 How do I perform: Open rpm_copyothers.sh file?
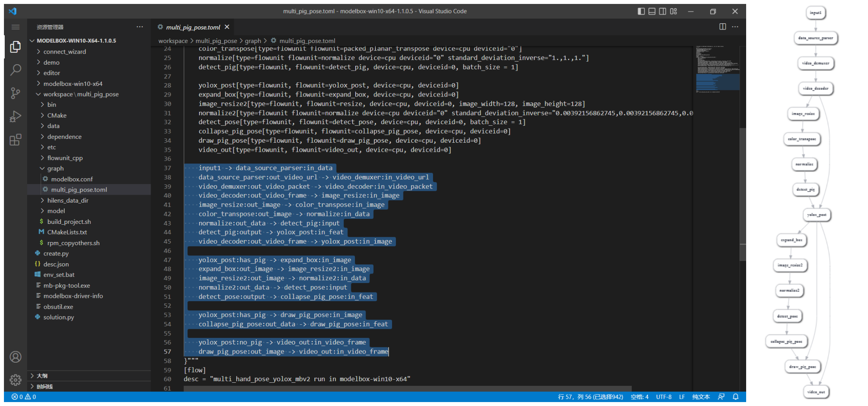(x=89, y=243)
